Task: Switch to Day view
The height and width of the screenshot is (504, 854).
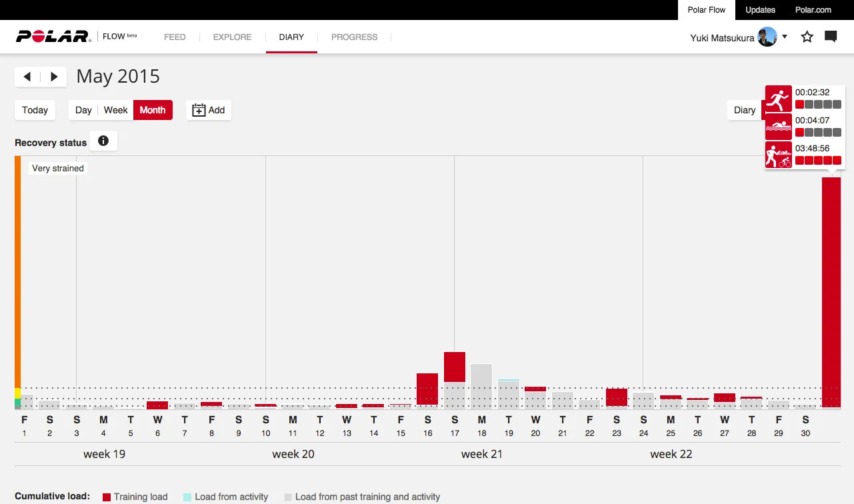Action: pos(83,110)
